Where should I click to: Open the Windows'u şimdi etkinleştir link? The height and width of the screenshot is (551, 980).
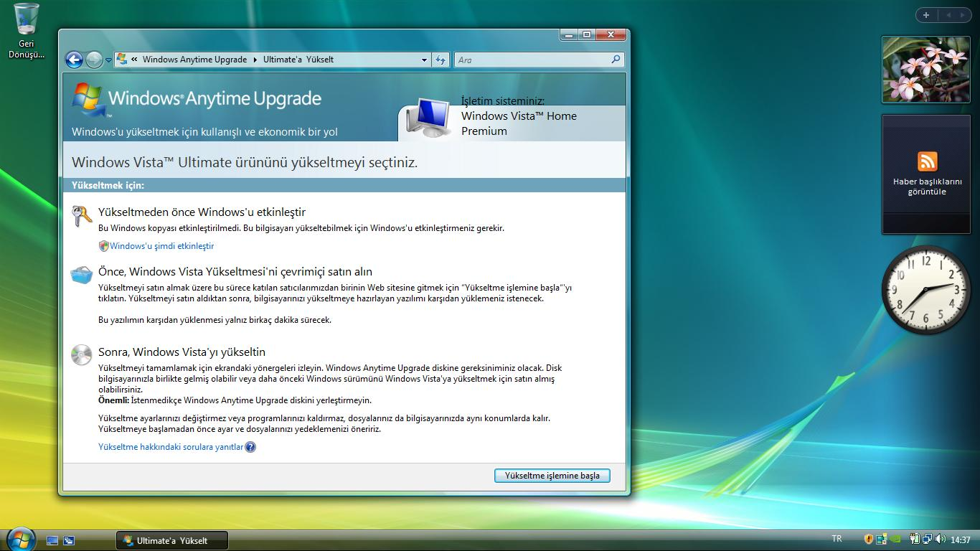[x=162, y=246]
